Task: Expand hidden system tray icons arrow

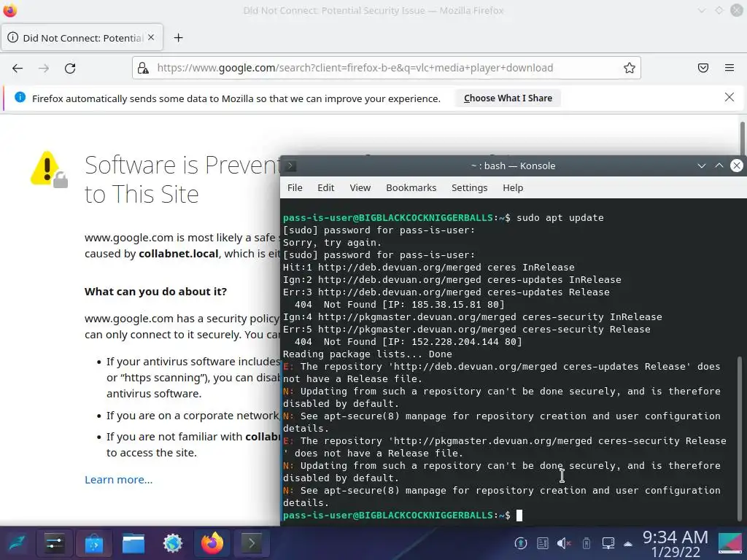Action: (628, 543)
